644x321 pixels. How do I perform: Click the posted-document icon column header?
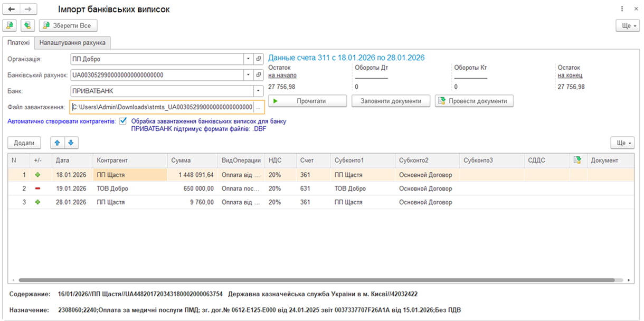click(x=577, y=160)
